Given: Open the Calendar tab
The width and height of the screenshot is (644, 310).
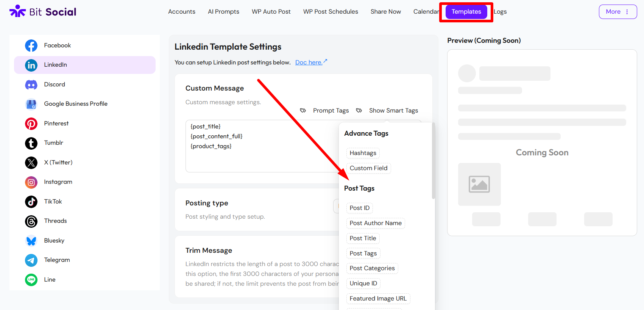Looking at the screenshot, I should tap(426, 12).
